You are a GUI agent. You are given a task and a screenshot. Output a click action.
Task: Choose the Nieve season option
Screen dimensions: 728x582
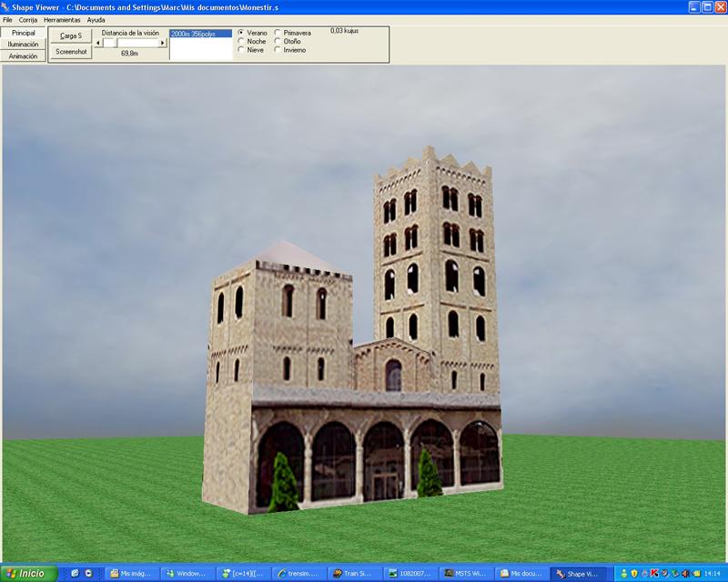tap(240, 50)
